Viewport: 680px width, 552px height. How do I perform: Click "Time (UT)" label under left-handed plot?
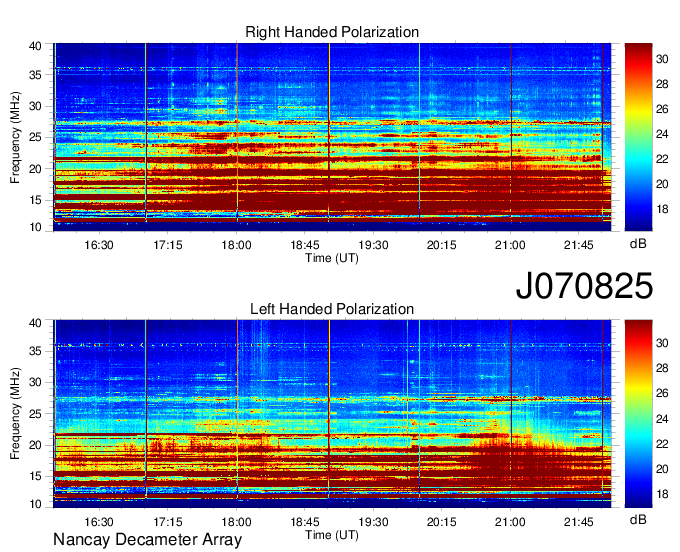pyautogui.click(x=332, y=535)
